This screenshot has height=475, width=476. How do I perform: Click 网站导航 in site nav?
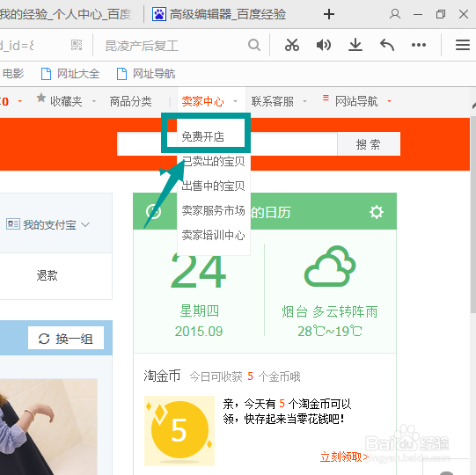click(x=356, y=101)
